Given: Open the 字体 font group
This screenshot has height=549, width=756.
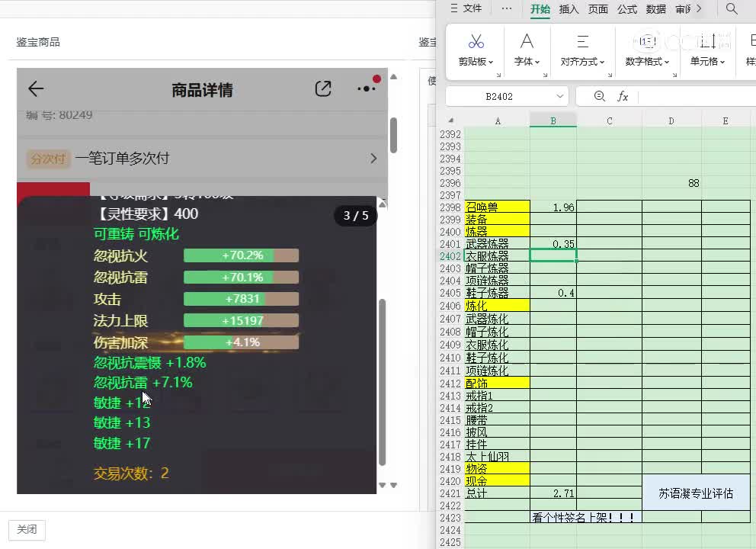Looking at the screenshot, I should coord(527,50).
